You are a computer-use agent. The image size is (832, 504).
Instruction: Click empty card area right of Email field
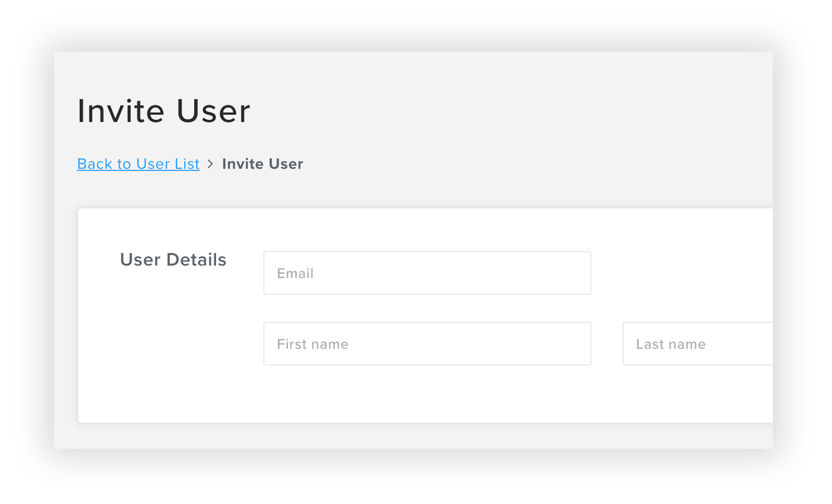point(681,273)
